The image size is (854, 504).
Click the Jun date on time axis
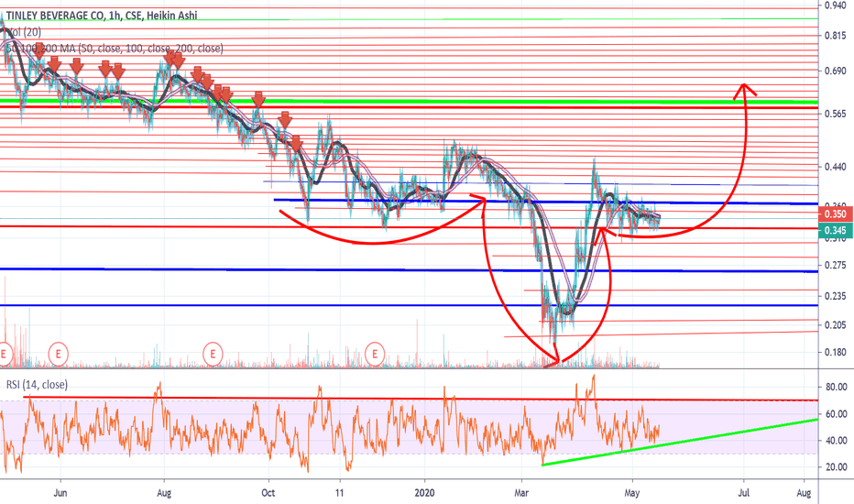60,493
